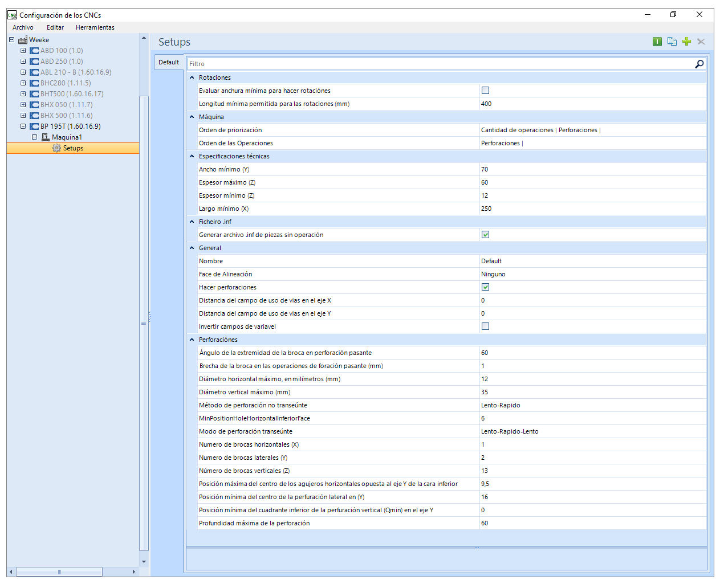Click tree panel scroll down arrow
The image size is (724, 588).
click(144, 562)
